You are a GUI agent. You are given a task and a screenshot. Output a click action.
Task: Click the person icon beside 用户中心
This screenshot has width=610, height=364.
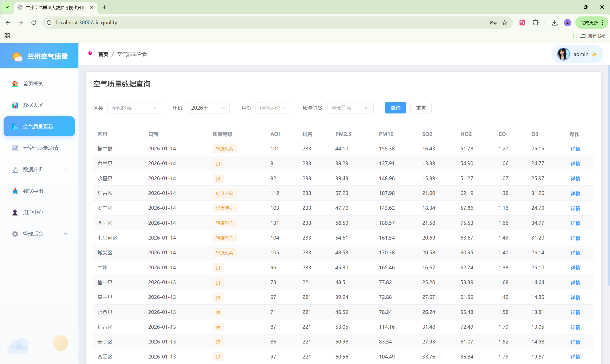point(15,212)
